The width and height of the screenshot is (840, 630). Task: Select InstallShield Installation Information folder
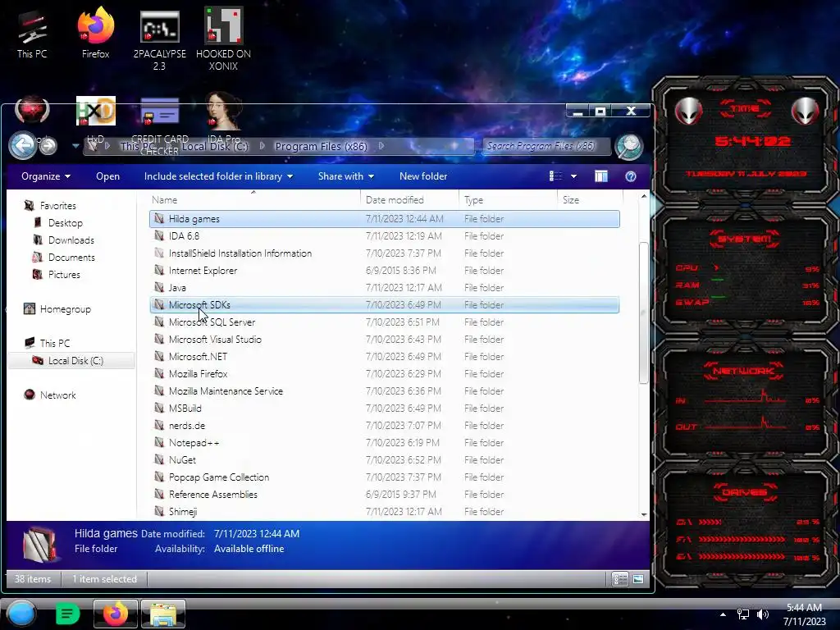coord(385,253)
